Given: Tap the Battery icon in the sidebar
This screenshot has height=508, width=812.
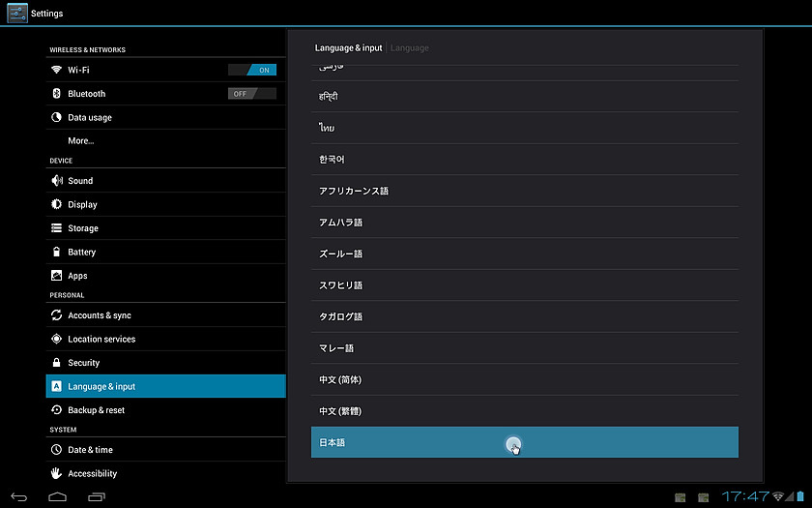Looking at the screenshot, I should [56, 252].
